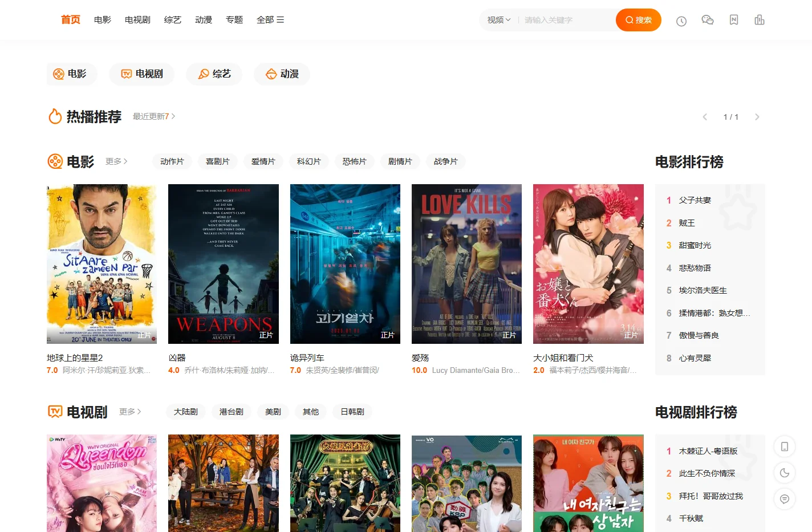
Task: Click the 综艺 category pill with microphone icon
Action: 214,74
